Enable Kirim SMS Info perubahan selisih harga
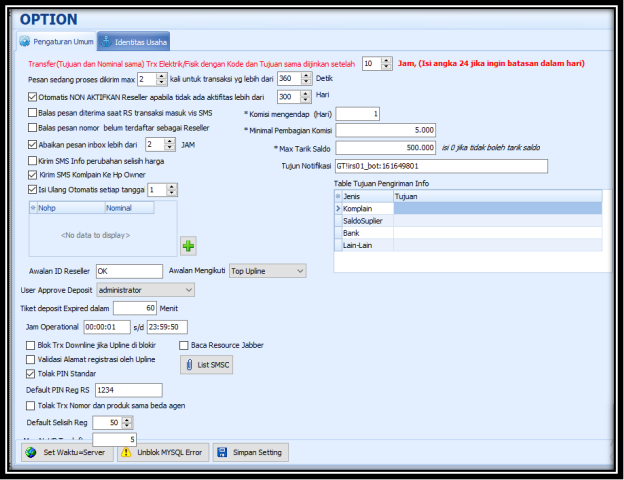The height and width of the screenshot is (480, 624). [32, 159]
